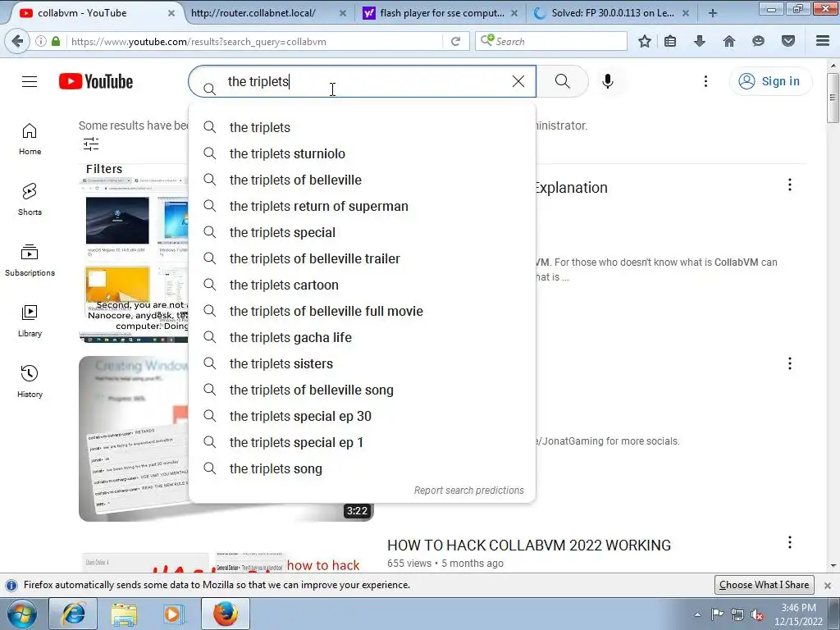Open the YouTube hamburger guide menu
The height and width of the screenshot is (630, 840).
click(x=30, y=81)
